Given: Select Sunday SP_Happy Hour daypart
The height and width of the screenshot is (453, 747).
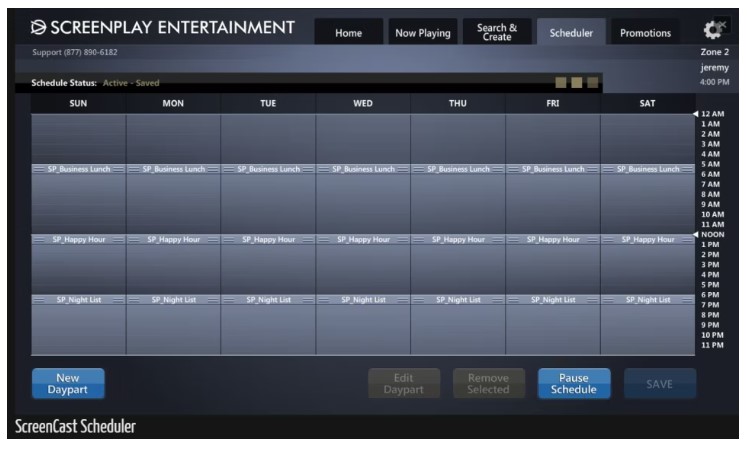Looking at the screenshot, I should [79, 240].
